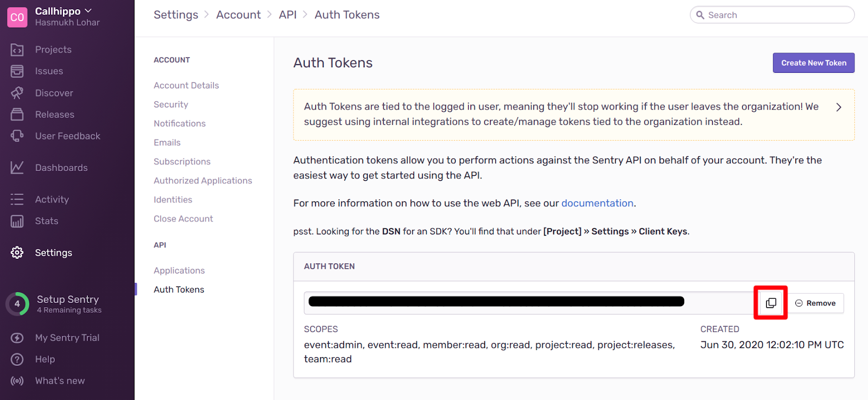Select Auth Tokens in settings nav

(x=179, y=289)
